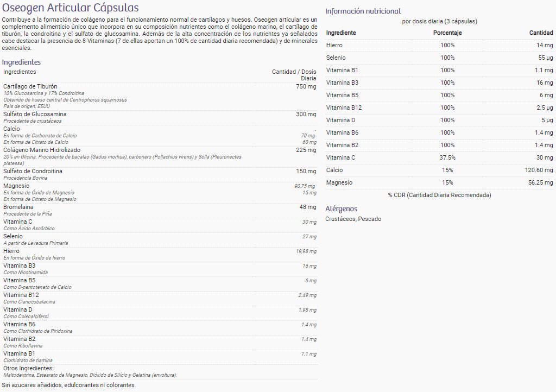Select the 'Porcentaje' column header
The image size is (556, 392).
pyautogui.click(x=447, y=33)
